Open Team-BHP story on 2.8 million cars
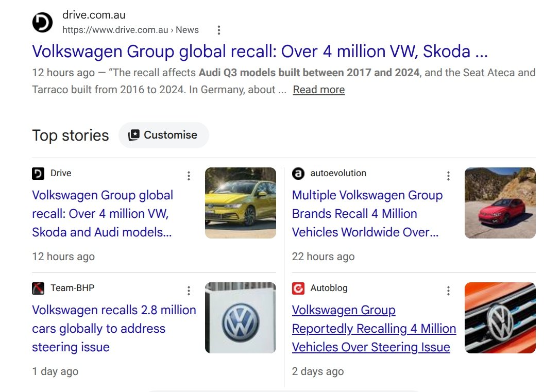Image resolution: width=560 pixels, height=392 pixels. pos(114,329)
